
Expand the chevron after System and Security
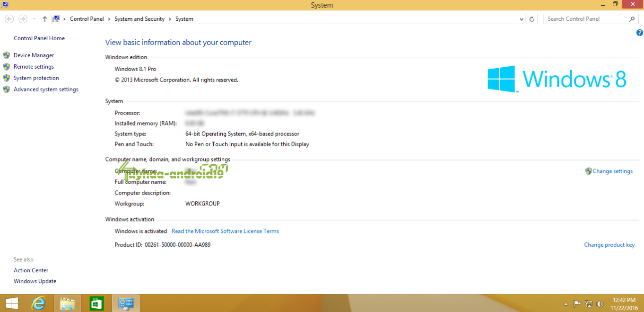pyautogui.click(x=170, y=19)
